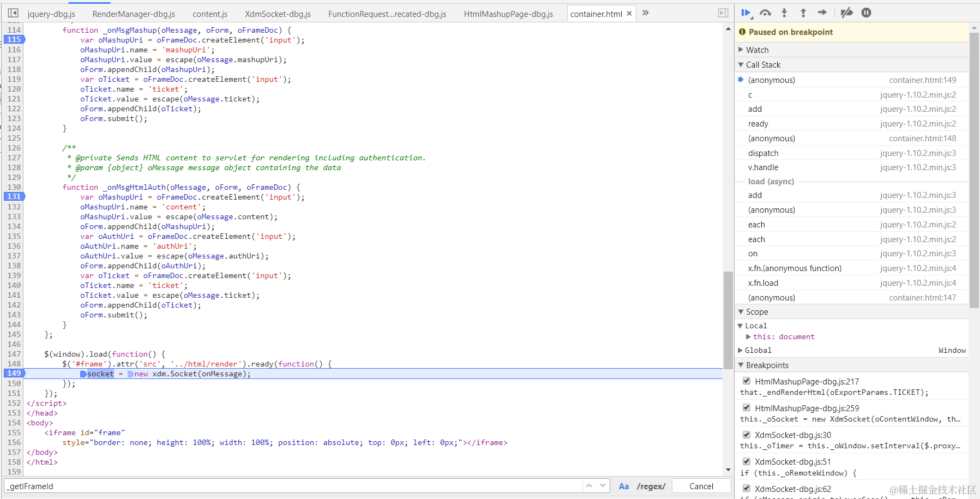The width and height of the screenshot is (980, 499).
Task: Remove the breakpoint on line 115
Action: 14,39
